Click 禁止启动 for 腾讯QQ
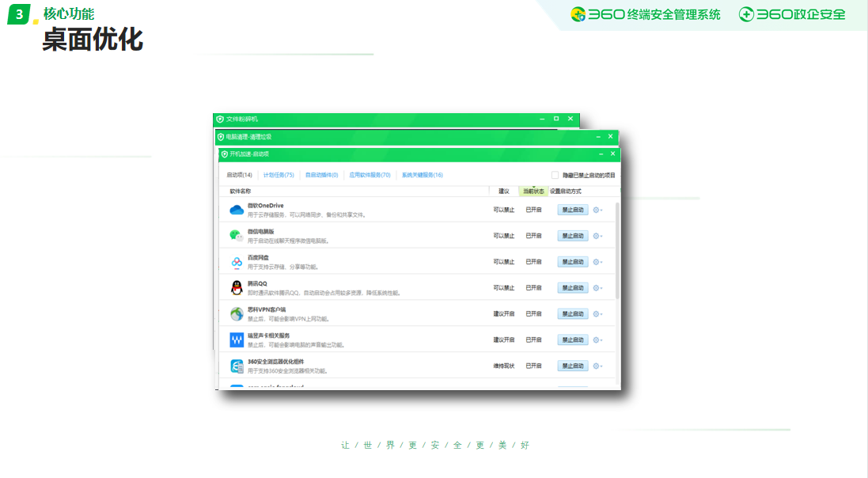The height and width of the screenshot is (478, 868). pos(573,288)
